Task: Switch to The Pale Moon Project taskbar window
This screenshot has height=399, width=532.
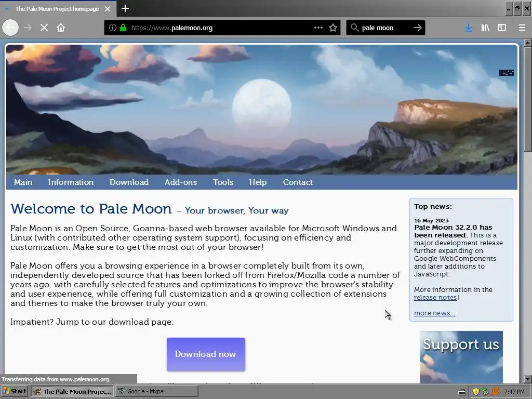Action: (x=73, y=391)
